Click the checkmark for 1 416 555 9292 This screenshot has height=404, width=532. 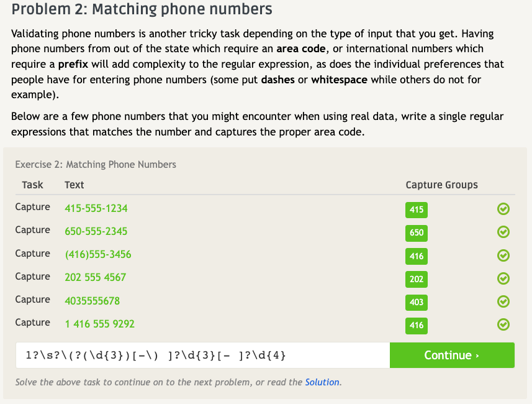tap(504, 324)
